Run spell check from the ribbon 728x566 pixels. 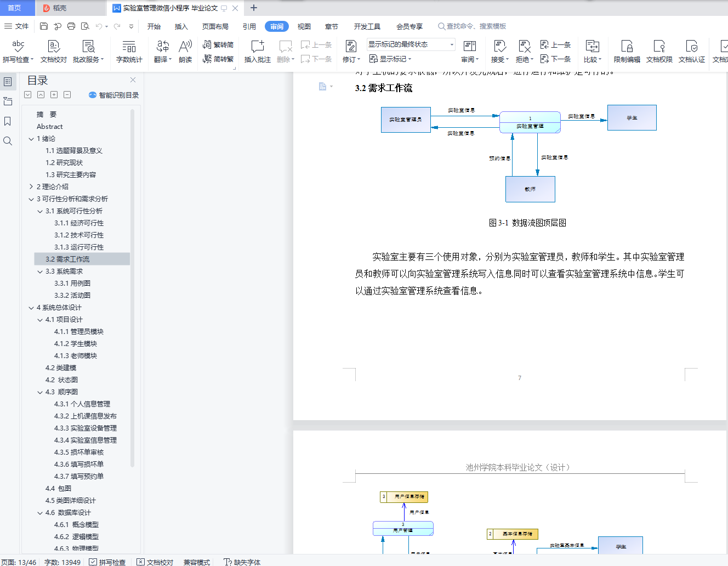18,51
